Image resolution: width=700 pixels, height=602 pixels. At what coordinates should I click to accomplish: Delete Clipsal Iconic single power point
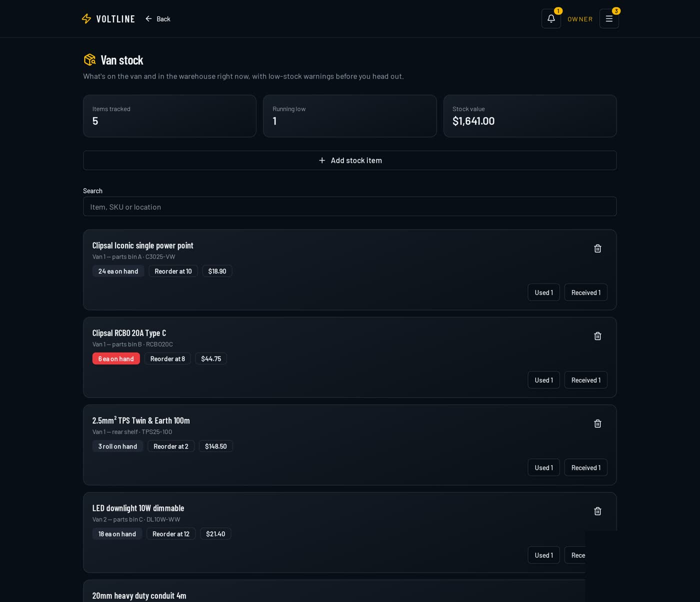coord(597,248)
